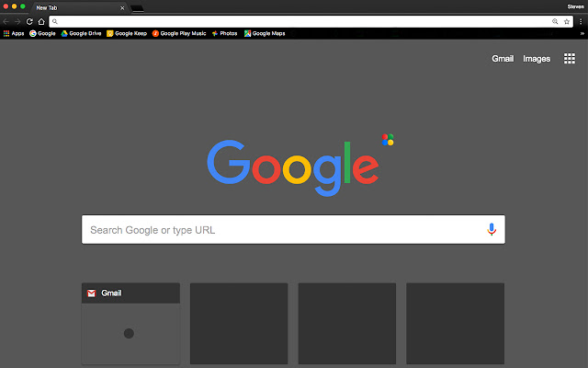
Task: Open Gmail link at top right
Action: click(x=503, y=59)
